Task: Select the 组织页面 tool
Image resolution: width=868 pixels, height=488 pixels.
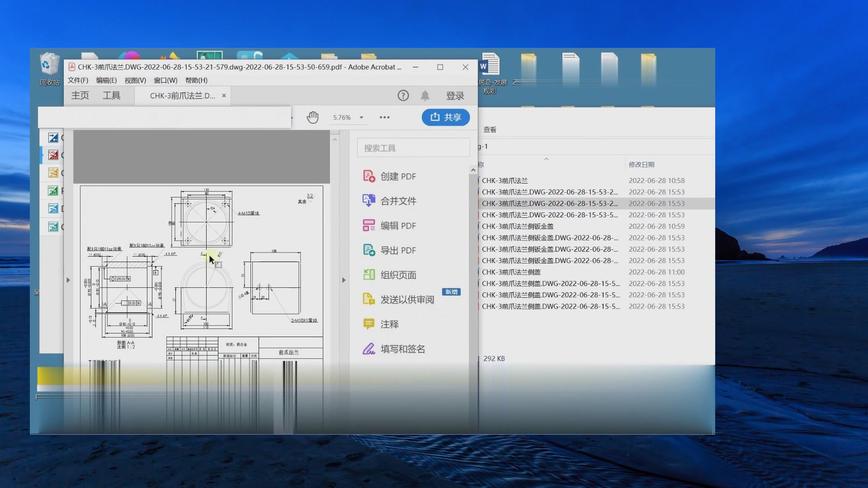Action: coord(389,275)
